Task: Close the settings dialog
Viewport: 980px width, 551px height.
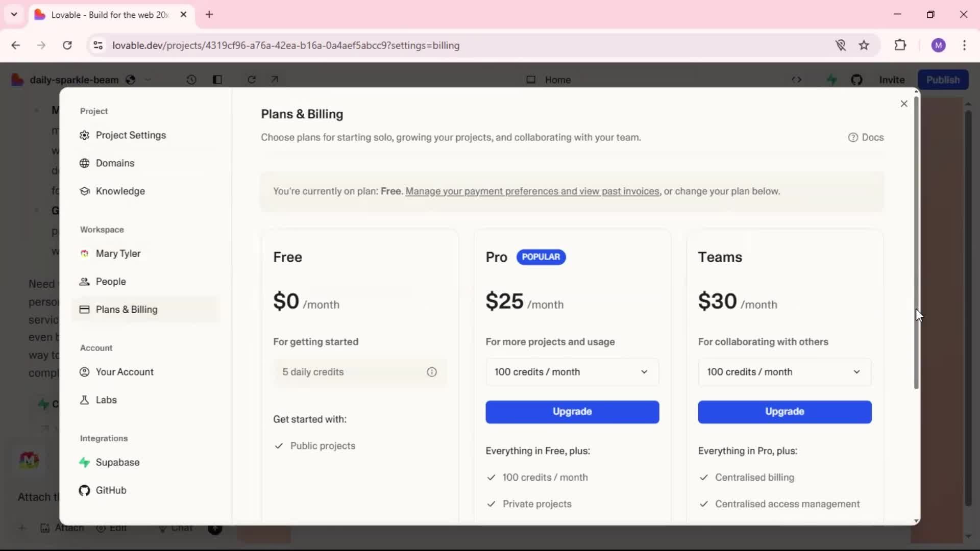Action: (x=904, y=104)
